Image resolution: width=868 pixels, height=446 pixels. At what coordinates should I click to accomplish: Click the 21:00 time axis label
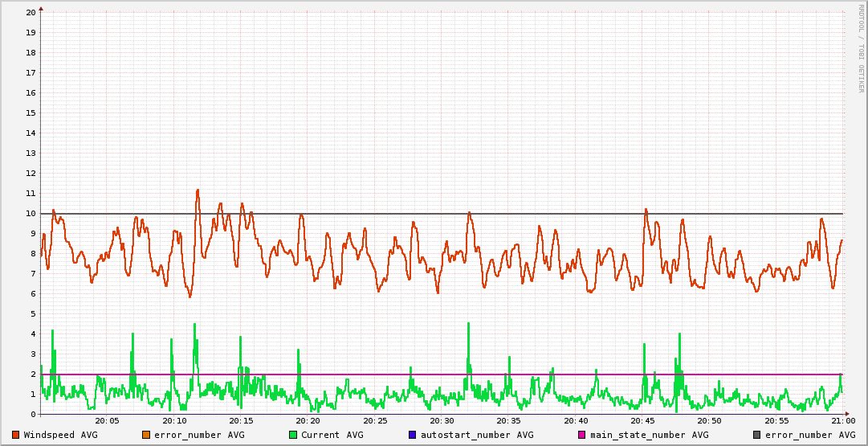coord(842,421)
